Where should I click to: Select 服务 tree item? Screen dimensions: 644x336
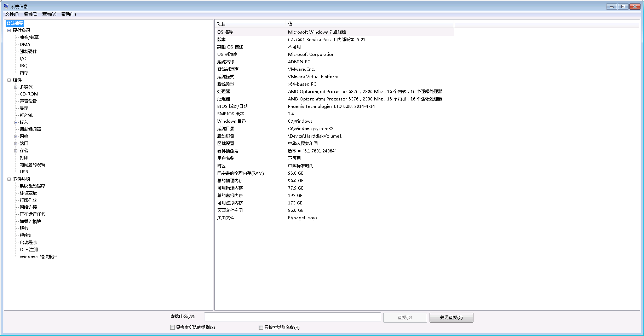24,228
